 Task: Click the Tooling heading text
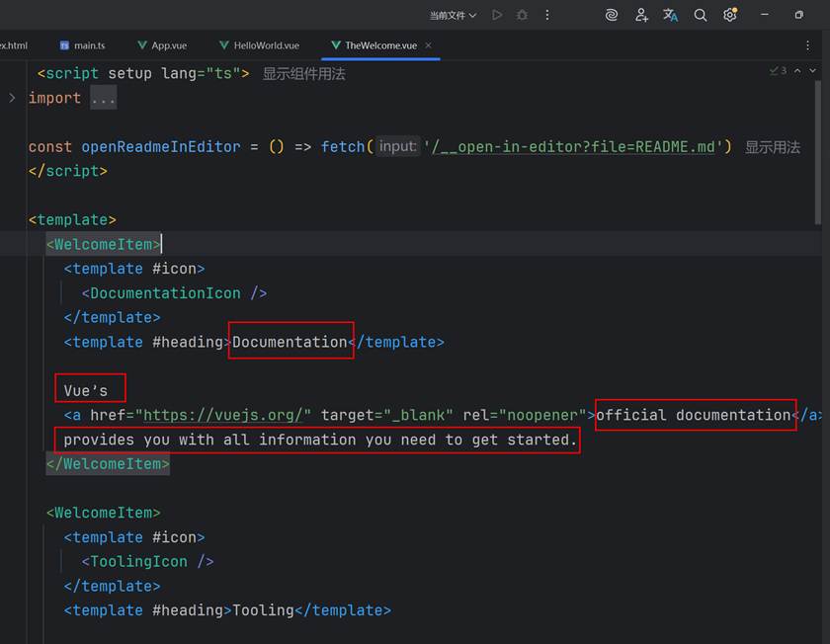coord(263,610)
